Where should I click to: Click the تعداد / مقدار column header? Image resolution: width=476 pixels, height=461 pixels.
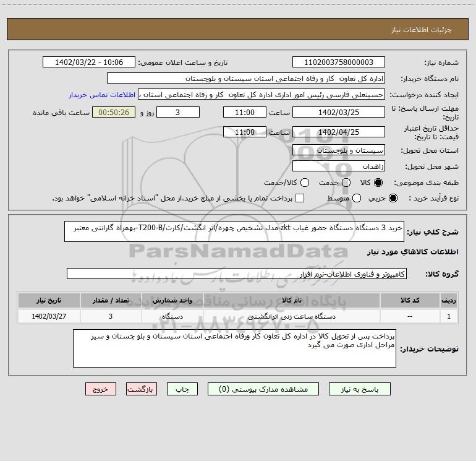(x=111, y=300)
